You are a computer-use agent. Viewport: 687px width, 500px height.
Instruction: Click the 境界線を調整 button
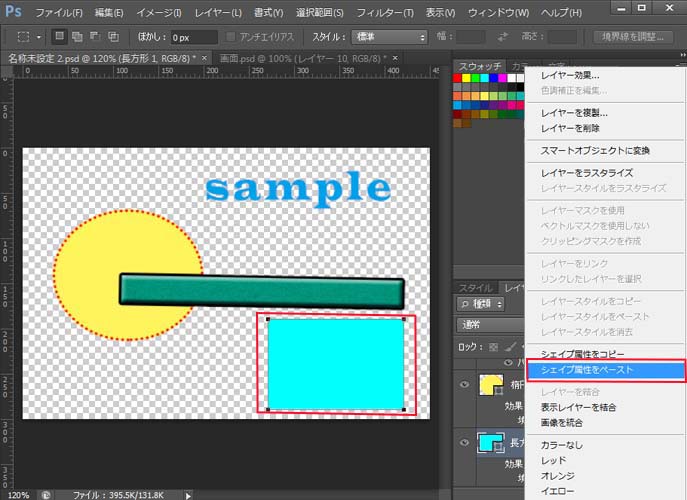click(633, 37)
